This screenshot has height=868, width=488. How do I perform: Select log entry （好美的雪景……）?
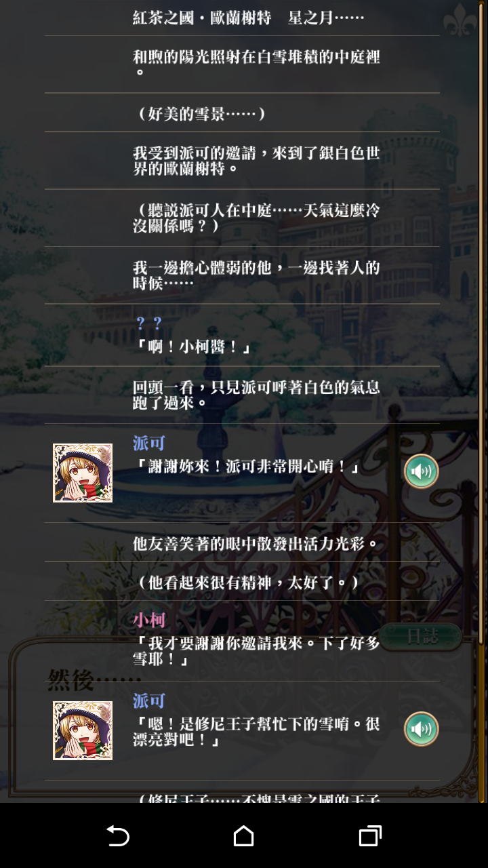coord(242,113)
